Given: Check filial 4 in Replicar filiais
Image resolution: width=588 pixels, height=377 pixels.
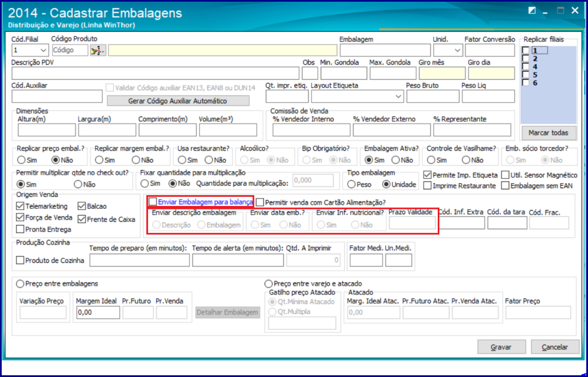Looking at the screenshot, I should click(525, 67).
